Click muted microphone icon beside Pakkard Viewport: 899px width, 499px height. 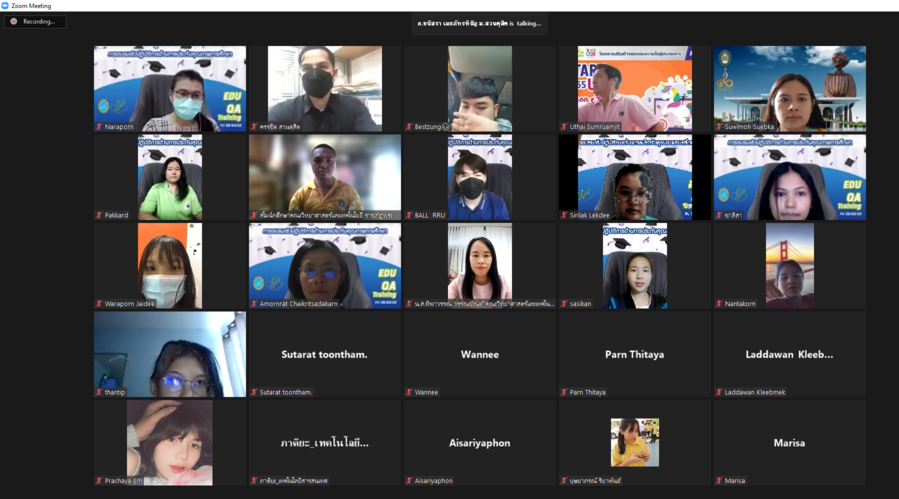point(99,215)
